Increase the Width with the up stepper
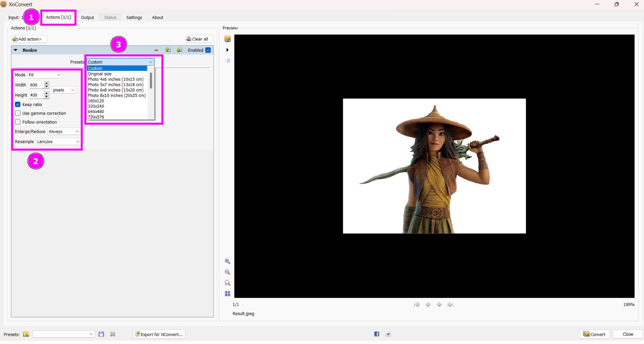 tap(47, 83)
